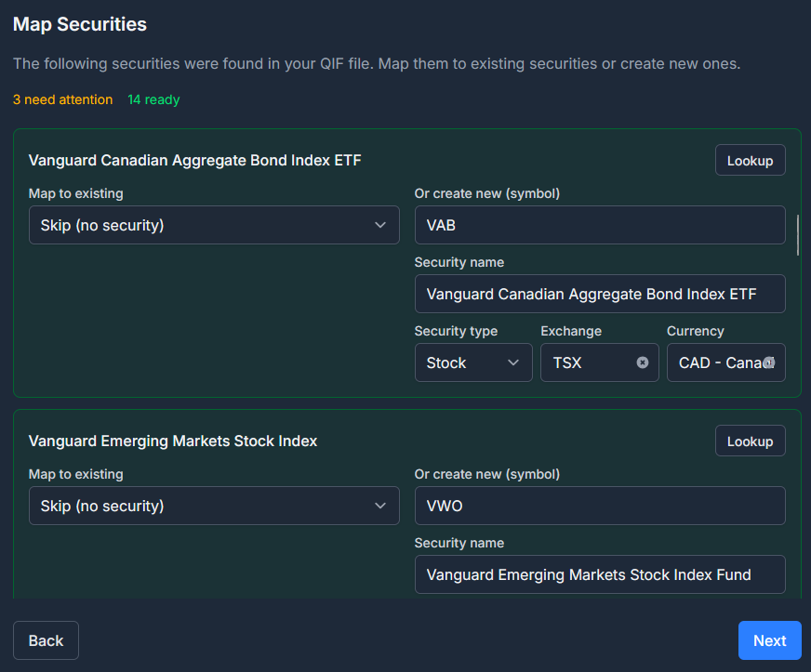Click the '3 need attention' status text
This screenshot has width=811, height=672.
(x=62, y=99)
